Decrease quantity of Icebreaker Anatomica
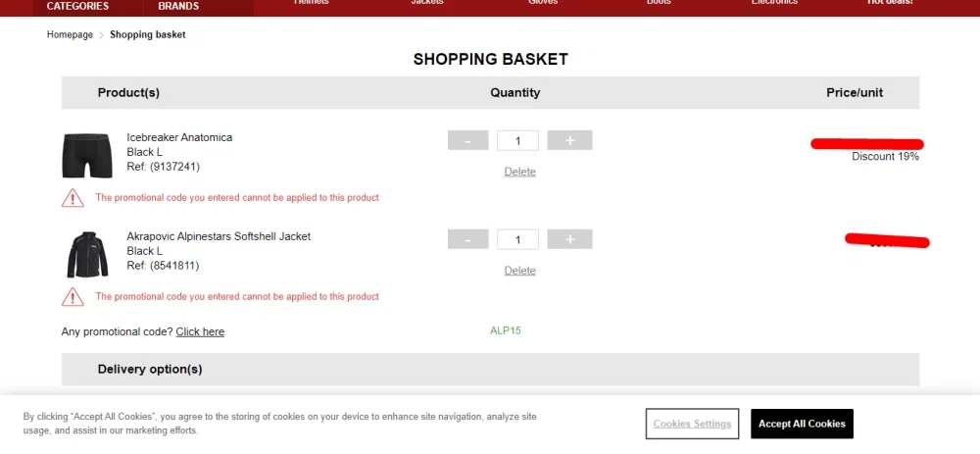980x454 pixels. 467,140
